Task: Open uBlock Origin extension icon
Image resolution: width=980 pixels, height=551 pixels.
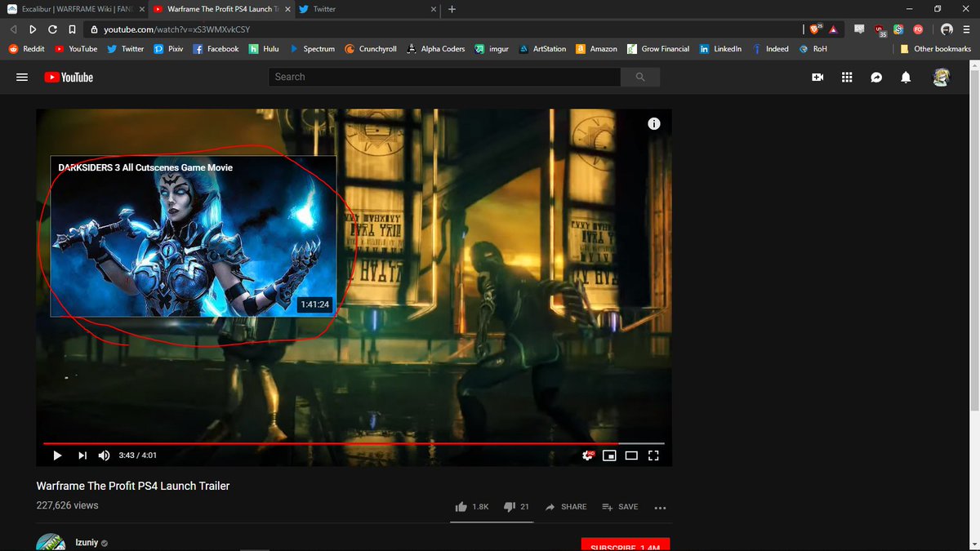Action: 880,29
